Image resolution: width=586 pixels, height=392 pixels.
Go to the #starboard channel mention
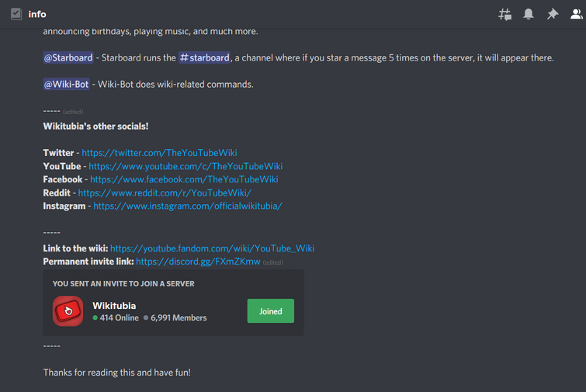pyautogui.click(x=205, y=58)
